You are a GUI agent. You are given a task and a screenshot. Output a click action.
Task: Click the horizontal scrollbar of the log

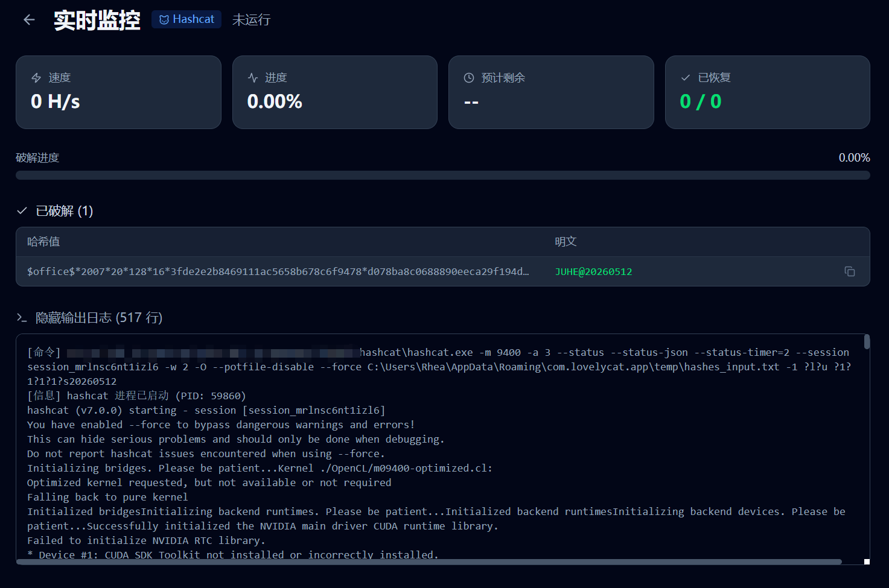coord(429,561)
